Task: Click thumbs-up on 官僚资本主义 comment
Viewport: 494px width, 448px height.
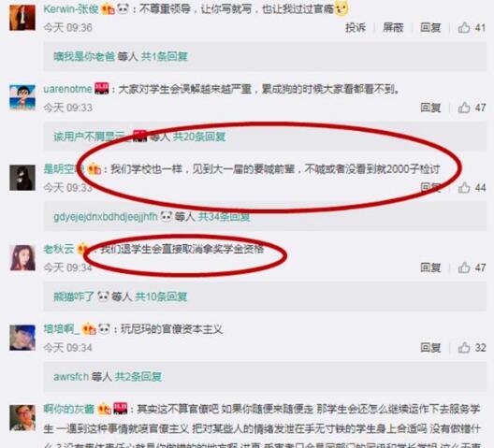Action: [x=464, y=348]
